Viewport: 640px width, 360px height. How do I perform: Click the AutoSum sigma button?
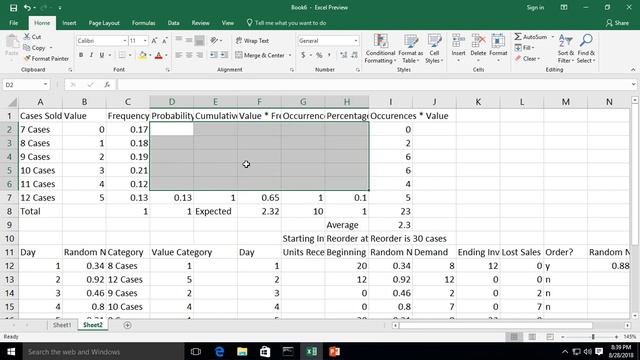531,37
